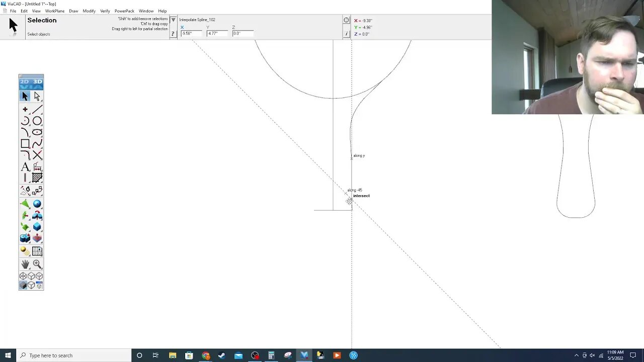The width and height of the screenshot is (644, 362).
Task: Open the yellow render sphere tool
Action: click(x=25, y=251)
